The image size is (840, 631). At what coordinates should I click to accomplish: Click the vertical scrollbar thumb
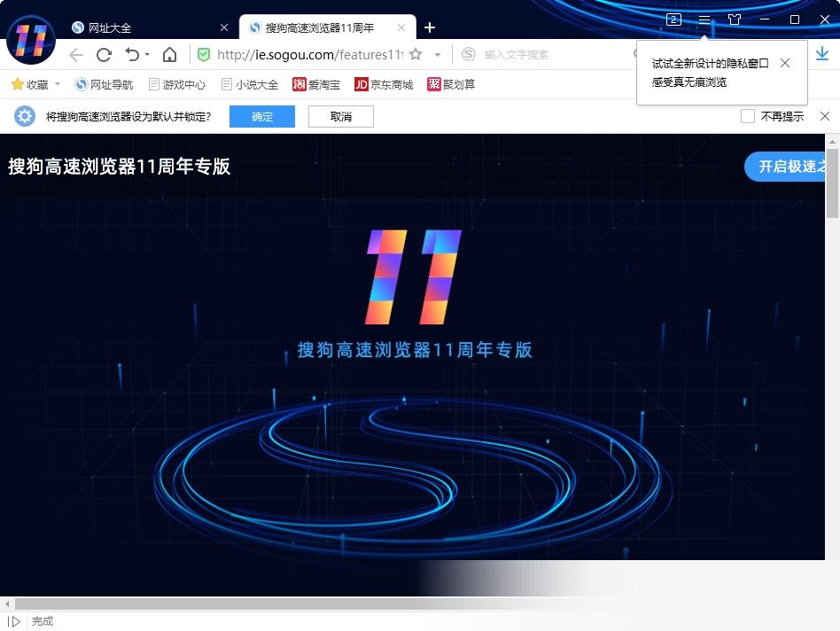pyautogui.click(x=832, y=183)
